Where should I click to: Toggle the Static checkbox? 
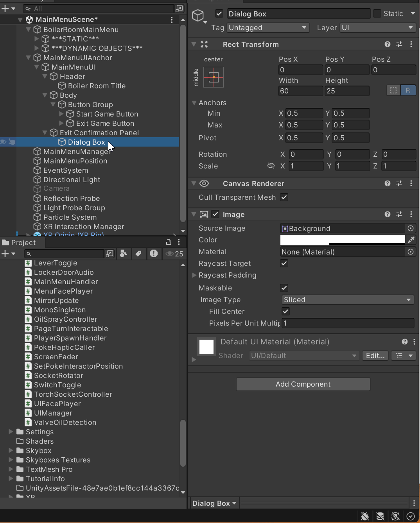point(377,14)
